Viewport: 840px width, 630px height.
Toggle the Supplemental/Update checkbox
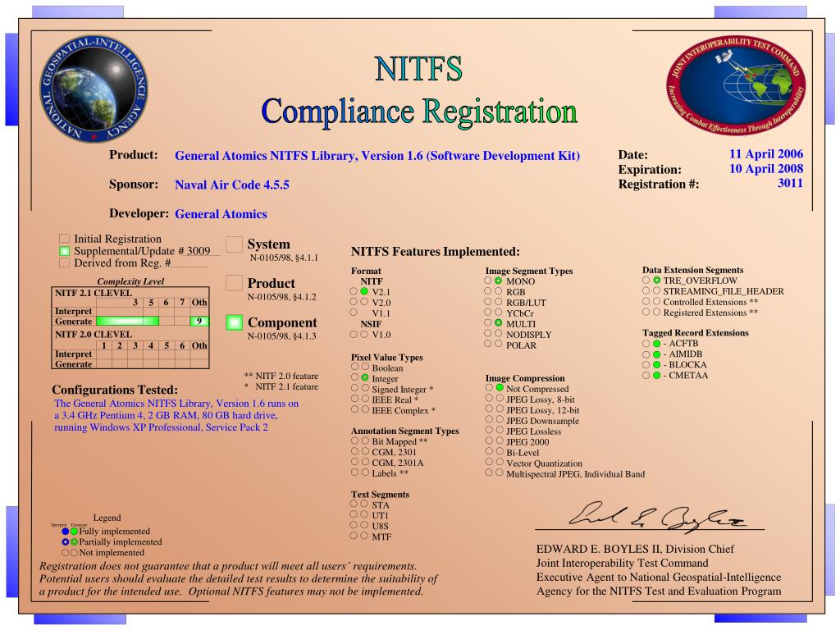64,251
